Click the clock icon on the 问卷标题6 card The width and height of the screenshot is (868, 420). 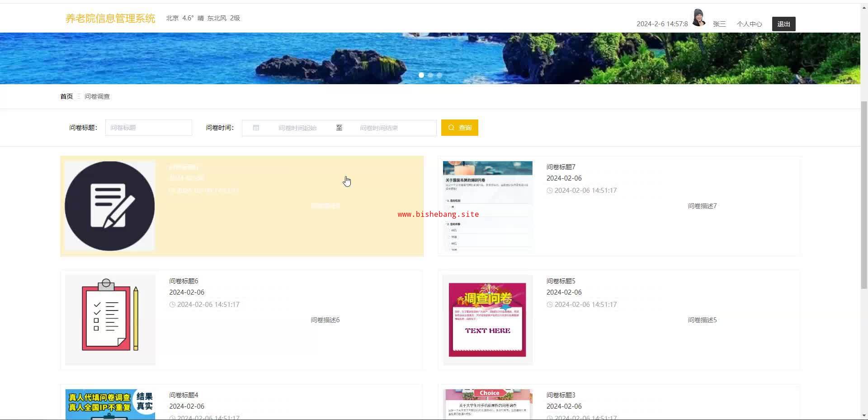click(x=172, y=305)
